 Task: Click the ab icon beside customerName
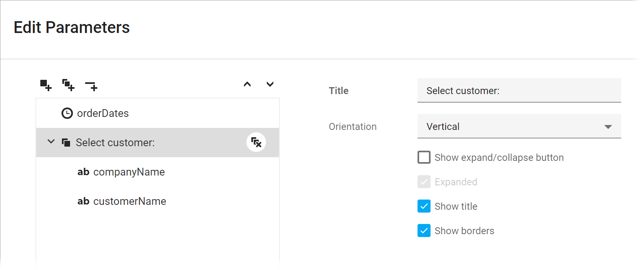84,201
